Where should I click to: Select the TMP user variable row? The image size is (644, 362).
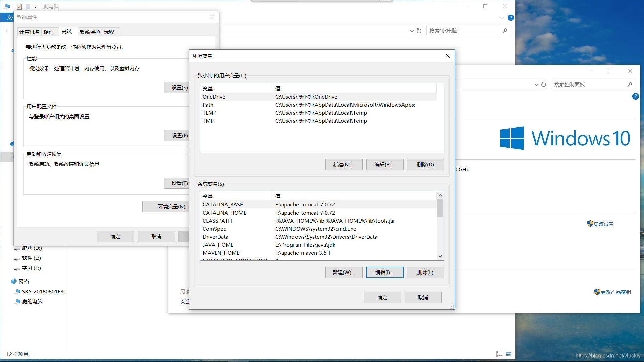[x=319, y=121]
